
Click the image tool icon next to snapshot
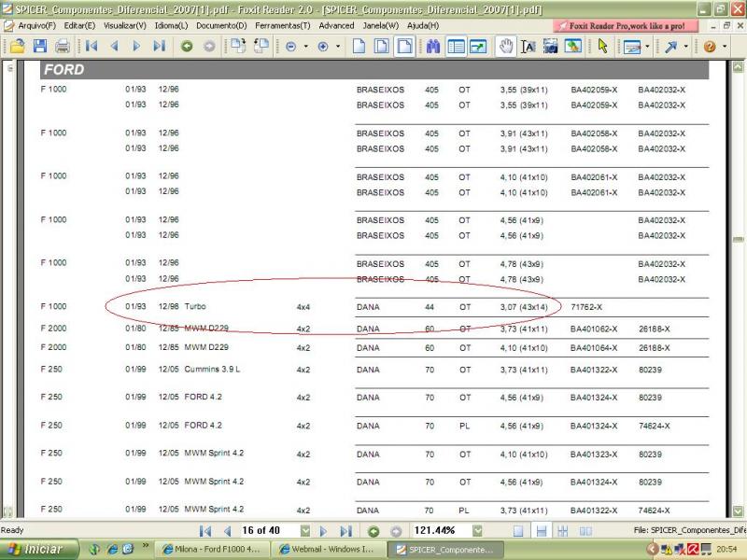pos(573,46)
